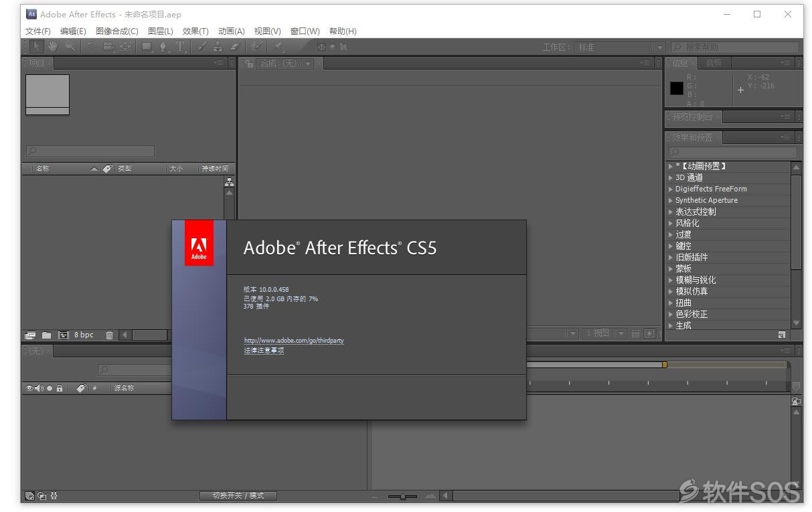
Task: Select the Roto Brush tool
Action: [x=257, y=47]
